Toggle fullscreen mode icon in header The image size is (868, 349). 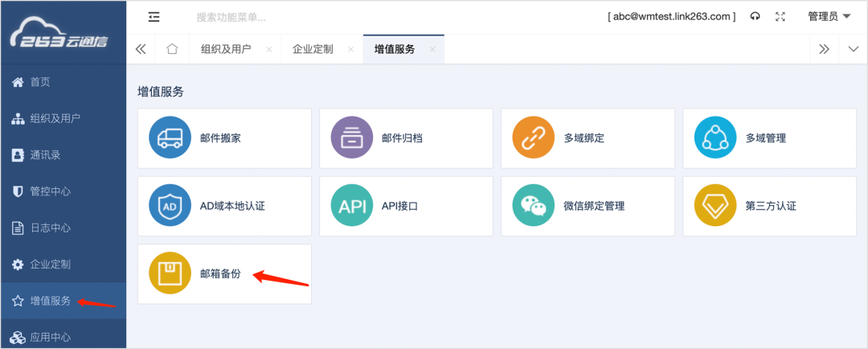click(780, 16)
